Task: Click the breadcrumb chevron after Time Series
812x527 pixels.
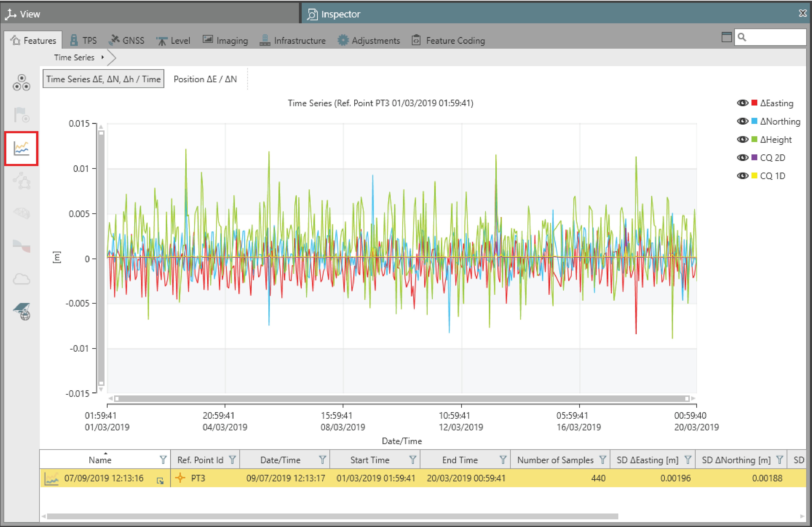Action: pyautogui.click(x=112, y=58)
